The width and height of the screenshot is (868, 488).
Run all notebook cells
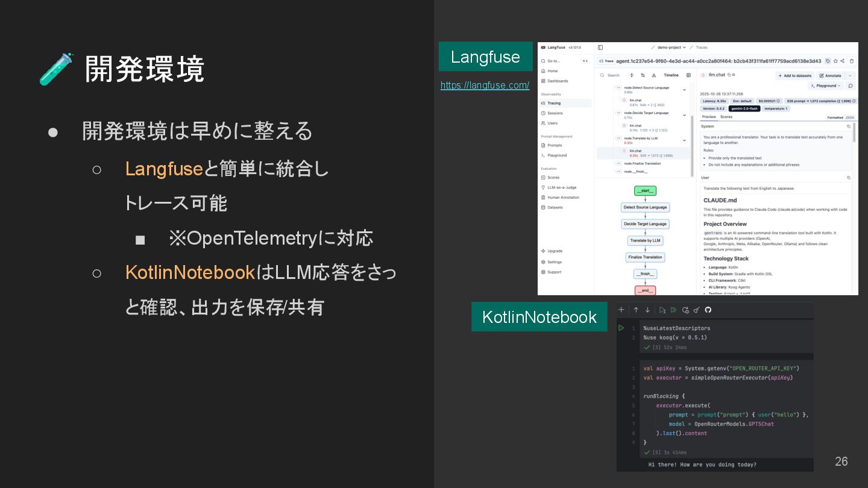coord(674,310)
